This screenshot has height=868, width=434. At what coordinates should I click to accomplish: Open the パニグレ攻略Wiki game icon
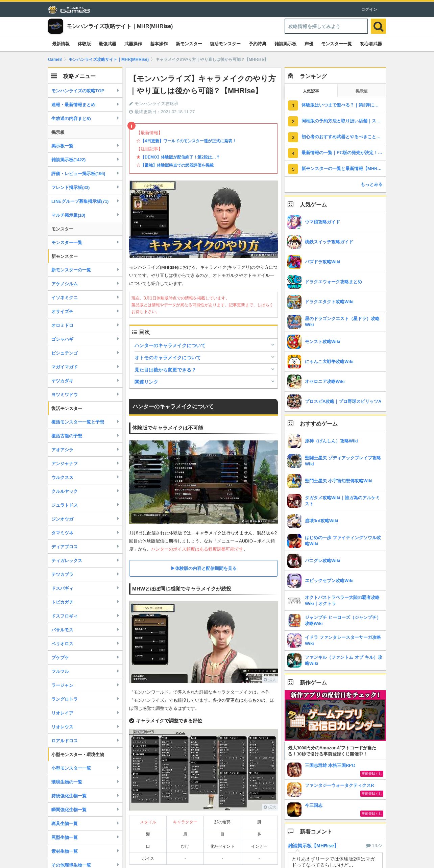pyautogui.click(x=294, y=561)
